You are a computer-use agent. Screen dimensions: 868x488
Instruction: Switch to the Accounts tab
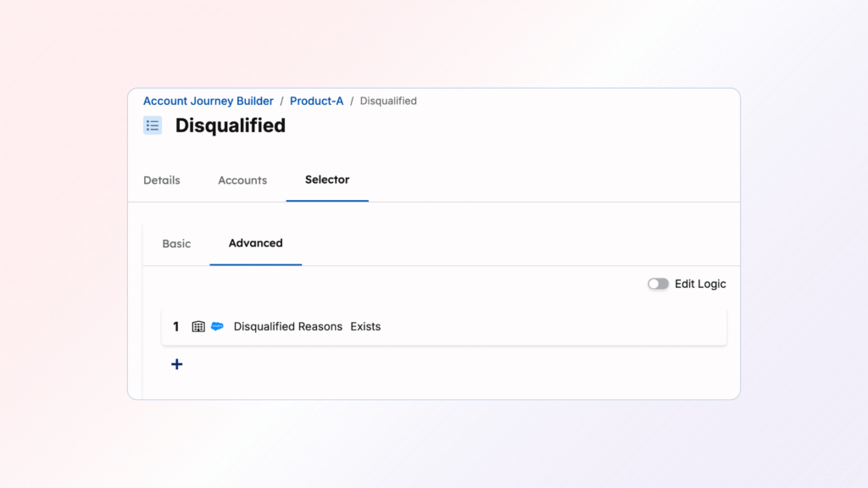[242, 180]
